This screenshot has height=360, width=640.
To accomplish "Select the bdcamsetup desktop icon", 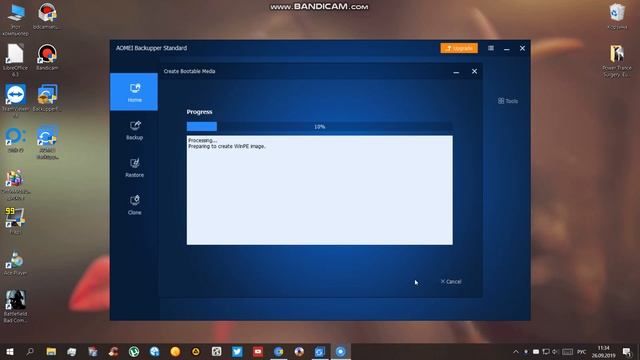I will click(47, 16).
